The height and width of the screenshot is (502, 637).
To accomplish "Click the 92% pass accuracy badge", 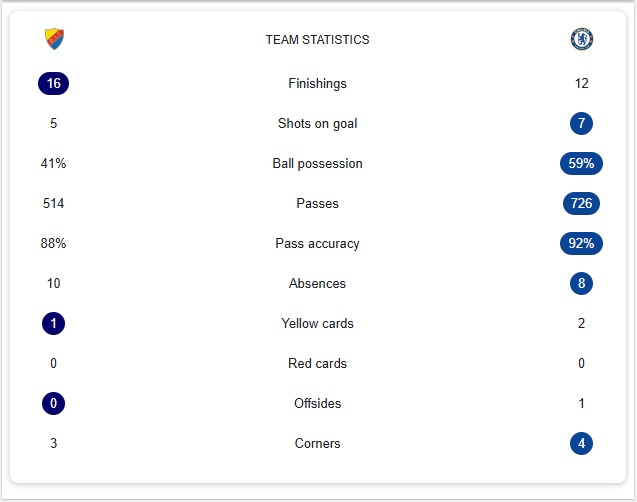I will point(581,243).
